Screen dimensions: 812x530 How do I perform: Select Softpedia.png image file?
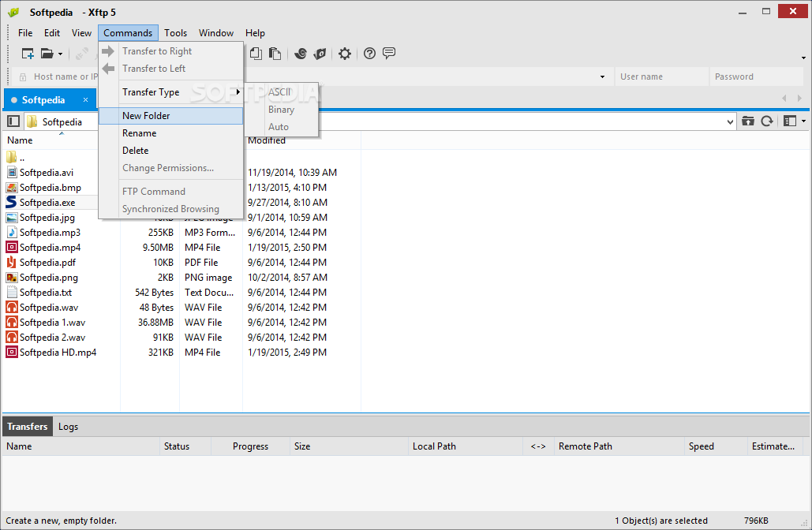49,278
